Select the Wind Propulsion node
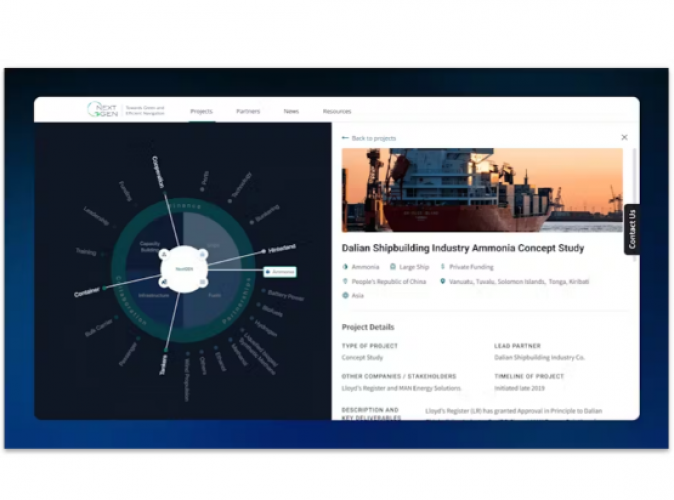The width and height of the screenshot is (674, 500). click(187, 377)
